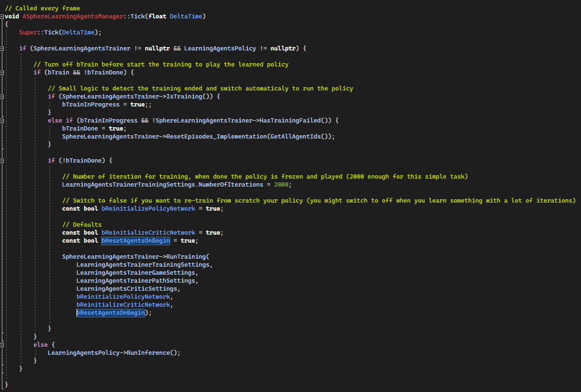The height and width of the screenshot is (392, 581).
Task: Click bReinitializeCriticNetwork argument in RunTraining call
Action: (123, 305)
